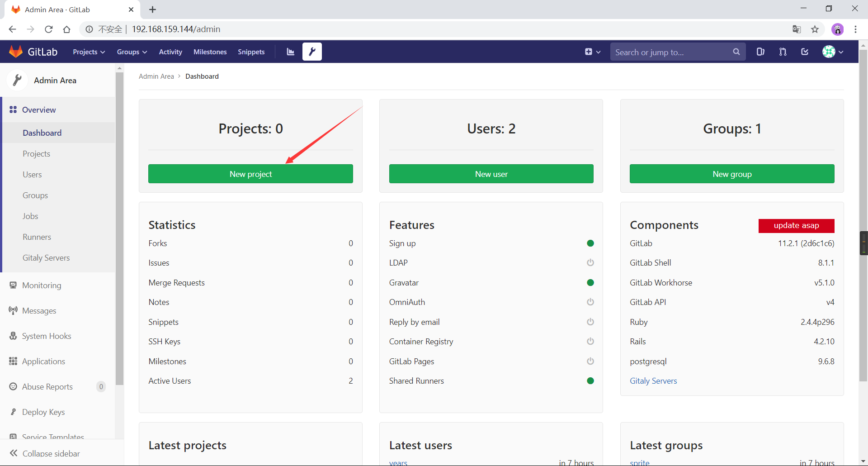Screen dimensions: 868x466
Task: Open a new browser tab
Action: [153, 10]
